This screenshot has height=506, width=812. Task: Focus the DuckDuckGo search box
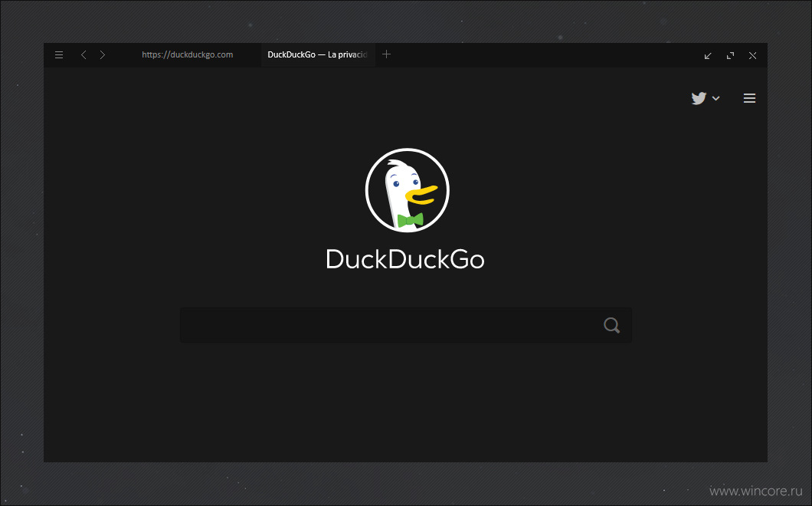click(x=406, y=325)
